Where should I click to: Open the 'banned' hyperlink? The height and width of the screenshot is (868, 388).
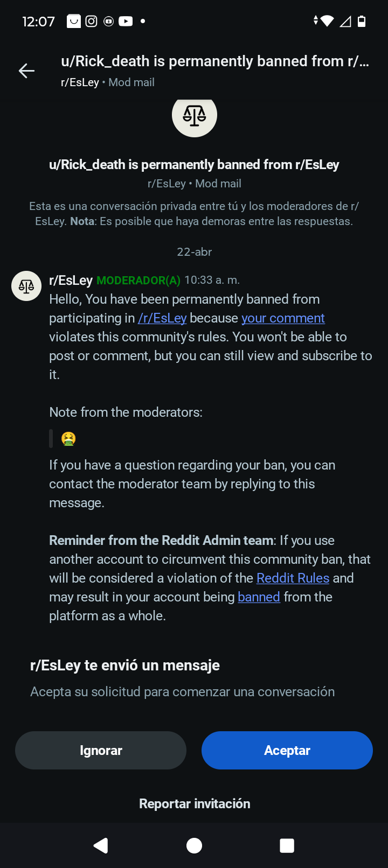[259, 597]
